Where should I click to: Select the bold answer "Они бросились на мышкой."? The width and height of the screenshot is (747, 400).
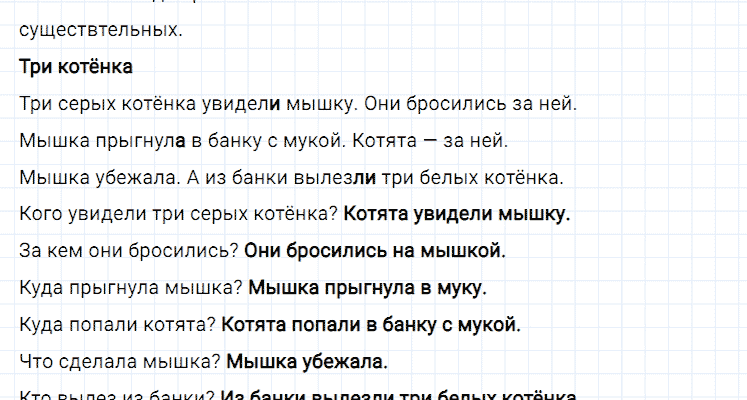(374, 251)
